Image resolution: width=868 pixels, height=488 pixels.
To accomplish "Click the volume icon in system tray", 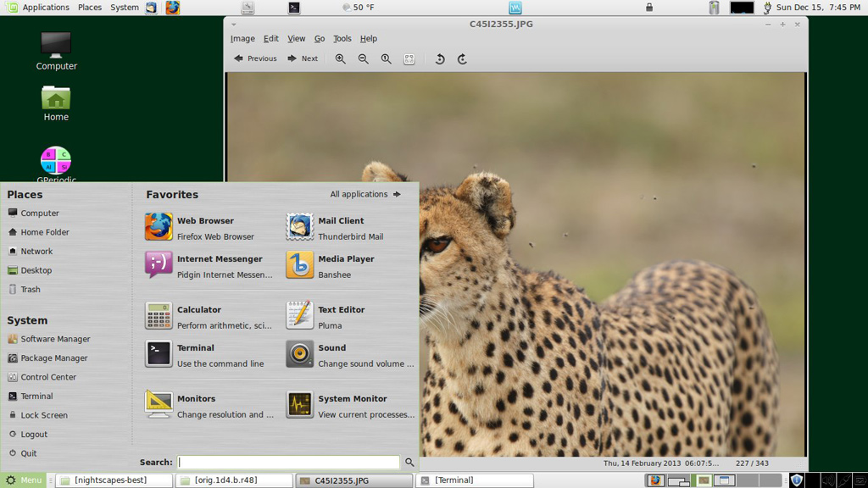I will (827, 480).
